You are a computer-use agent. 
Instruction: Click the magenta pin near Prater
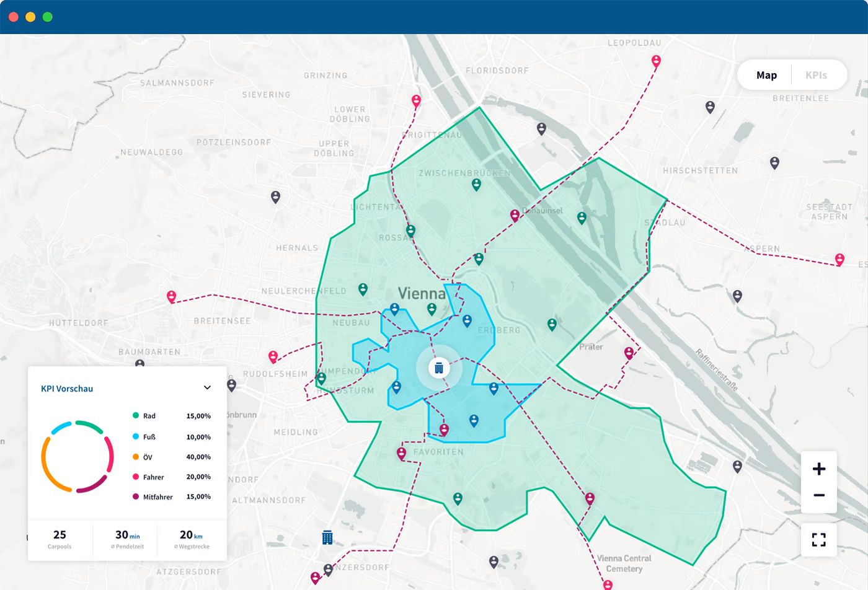pyautogui.click(x=629, y=353)
